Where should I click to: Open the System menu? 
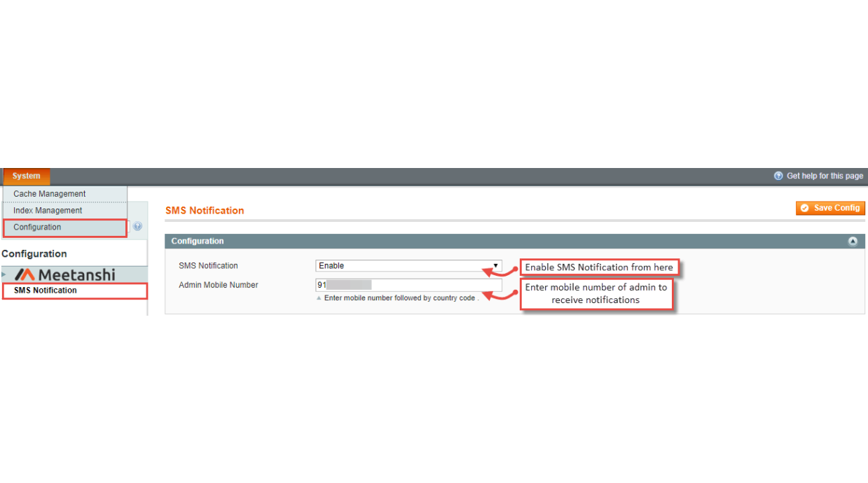(x=26, y=176)
